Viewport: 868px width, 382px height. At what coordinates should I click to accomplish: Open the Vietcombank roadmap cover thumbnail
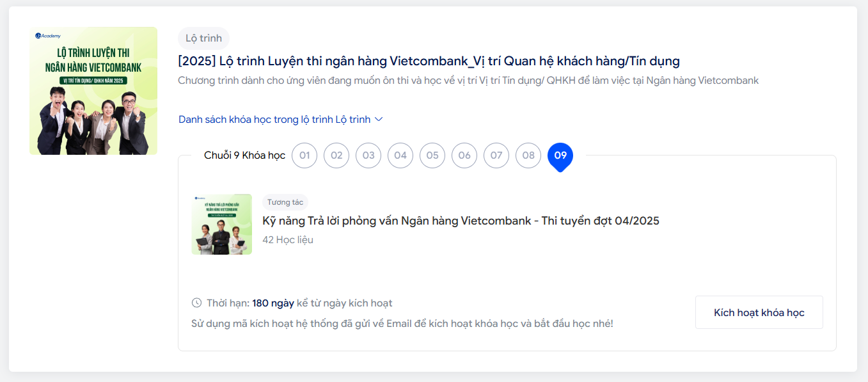coord(93,91)
